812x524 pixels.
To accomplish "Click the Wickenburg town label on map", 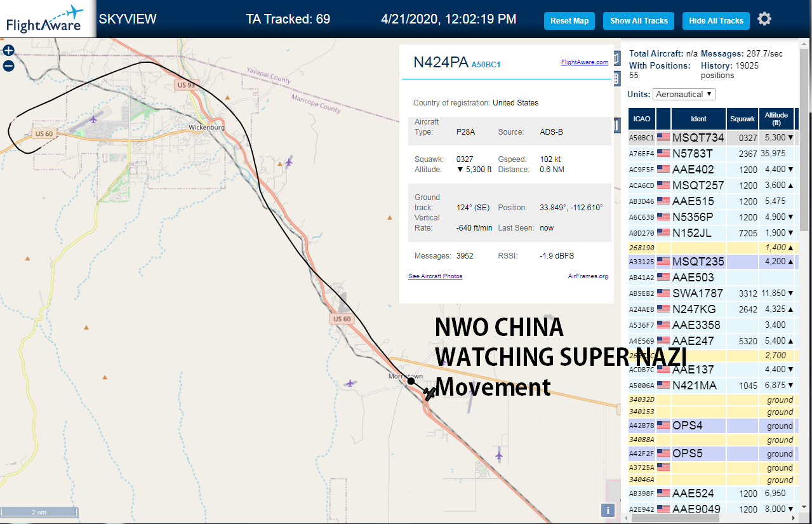I will (206, 127).
